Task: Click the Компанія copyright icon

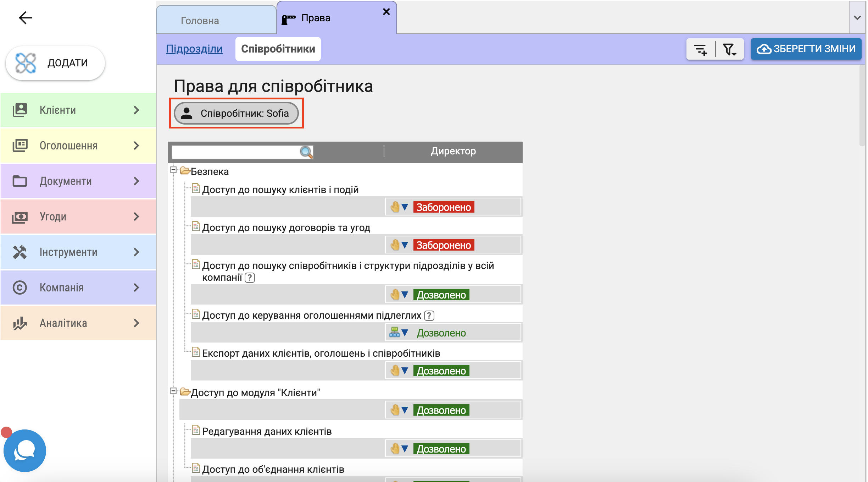Action: (20, 287)
